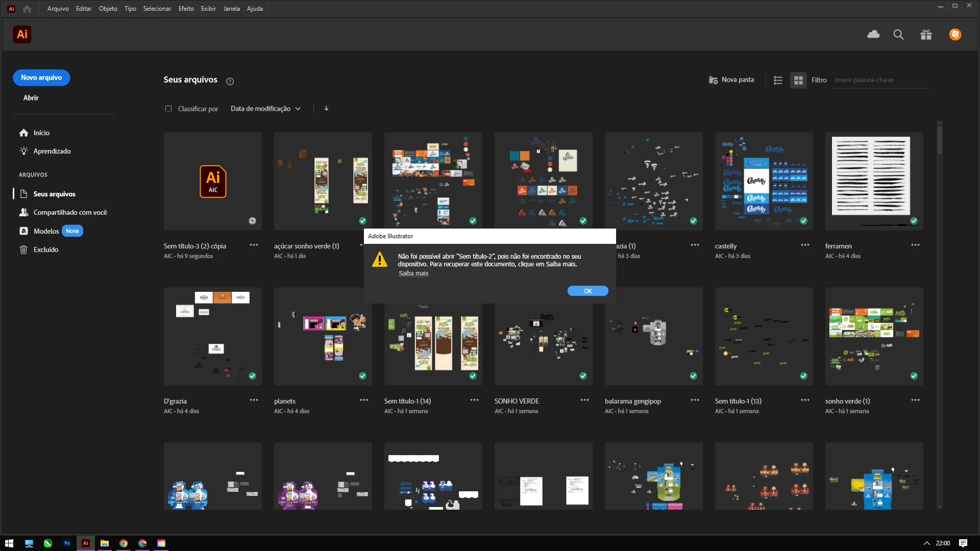
Task: Open Photoshop from the taskbar
Action: (x=66, y=543)
